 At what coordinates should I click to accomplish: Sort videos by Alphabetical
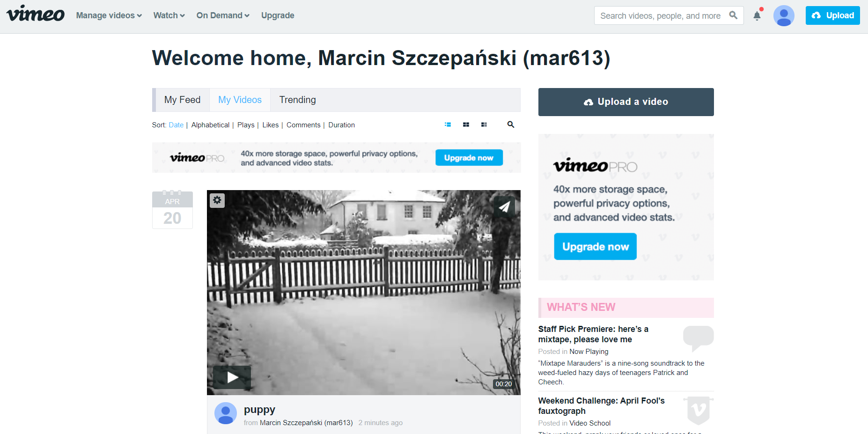(x=210, y=125)
